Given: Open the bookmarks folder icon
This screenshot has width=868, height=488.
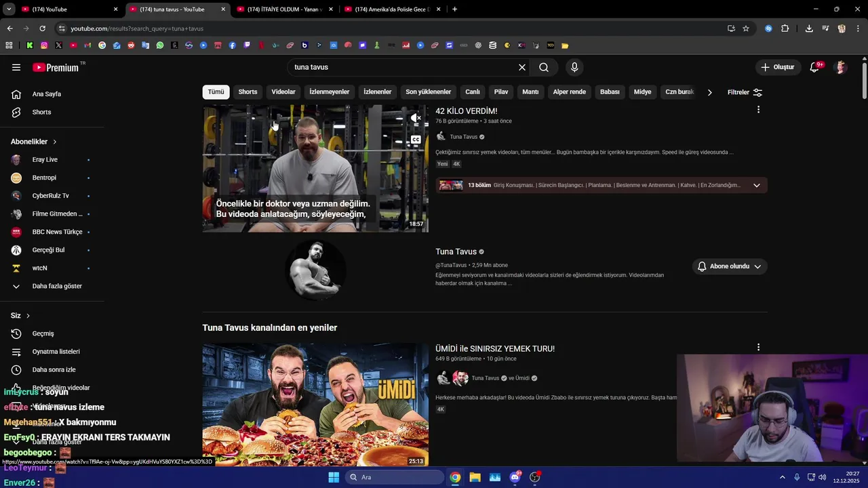Looking at the screenshot, I should [565, 45].
